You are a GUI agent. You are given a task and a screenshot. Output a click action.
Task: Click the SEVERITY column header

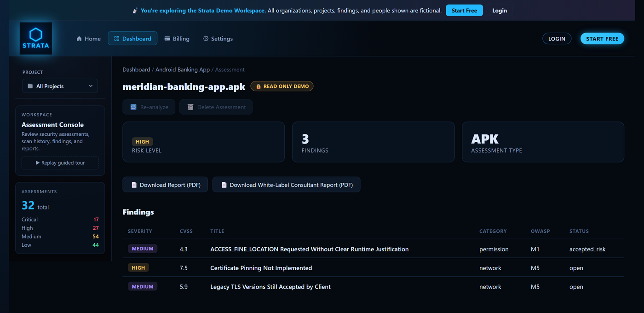click(140, 231)
